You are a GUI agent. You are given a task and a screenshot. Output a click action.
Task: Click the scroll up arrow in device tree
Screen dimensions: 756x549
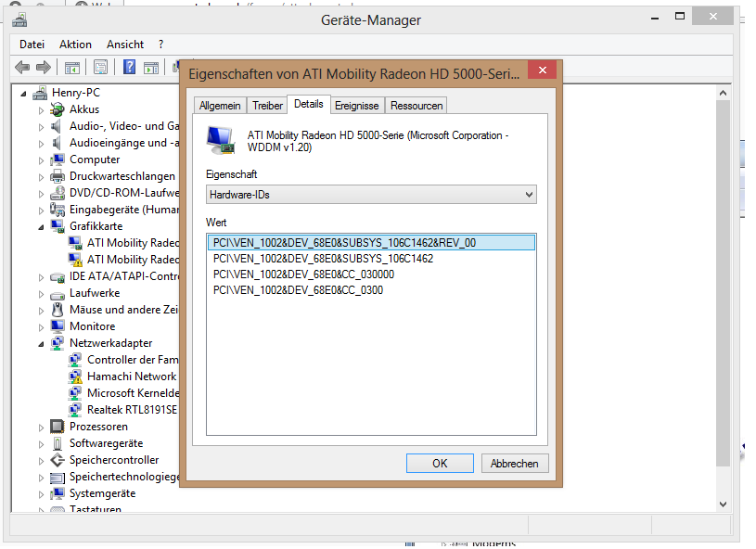pyautogui.click(x=723, y=93)
